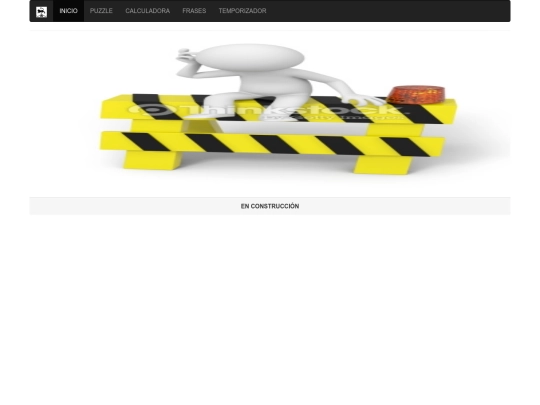
Task: Click the site logo icon in navbar
Action: coord(41,11)
